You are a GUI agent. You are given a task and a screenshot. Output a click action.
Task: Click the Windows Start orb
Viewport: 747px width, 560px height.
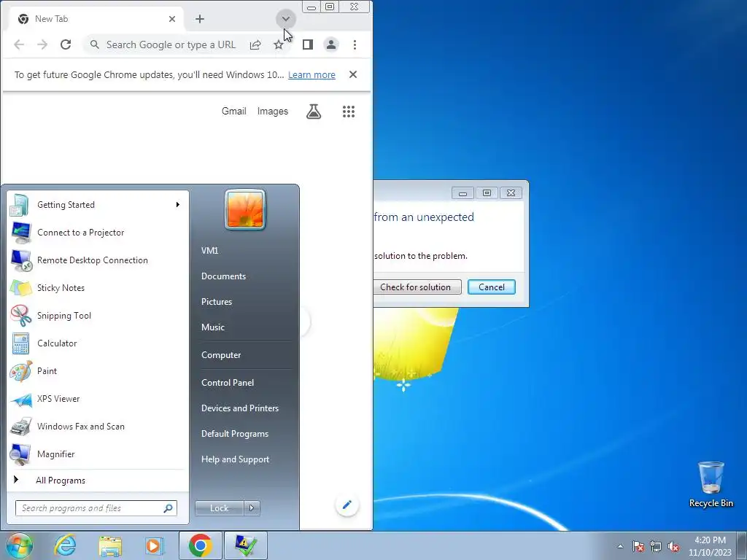(20, 545)
